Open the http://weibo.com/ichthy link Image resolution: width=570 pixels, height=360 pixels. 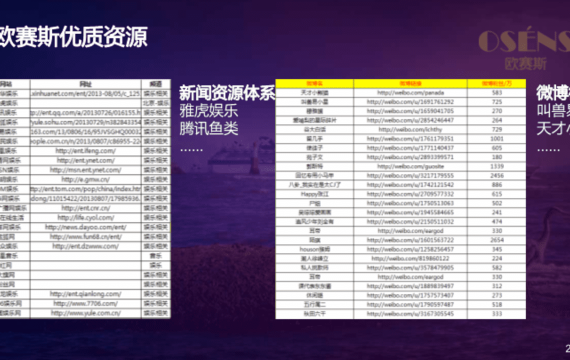pyautogui.click(x=410, y=129)
